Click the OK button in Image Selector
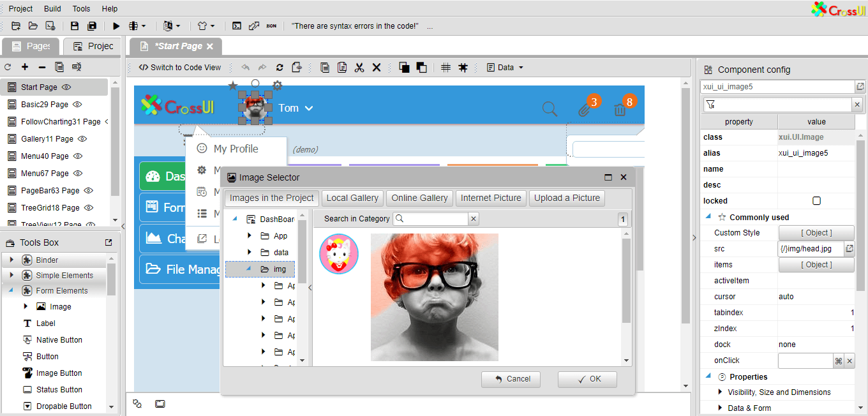The height and width of the screenshot is (416, 868). click(x=587, y=379)
